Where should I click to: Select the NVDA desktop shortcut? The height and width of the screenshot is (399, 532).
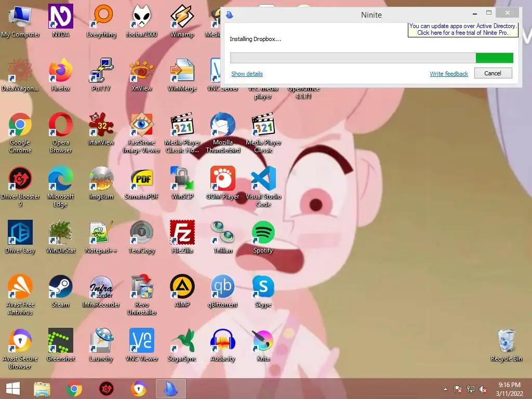60,20
